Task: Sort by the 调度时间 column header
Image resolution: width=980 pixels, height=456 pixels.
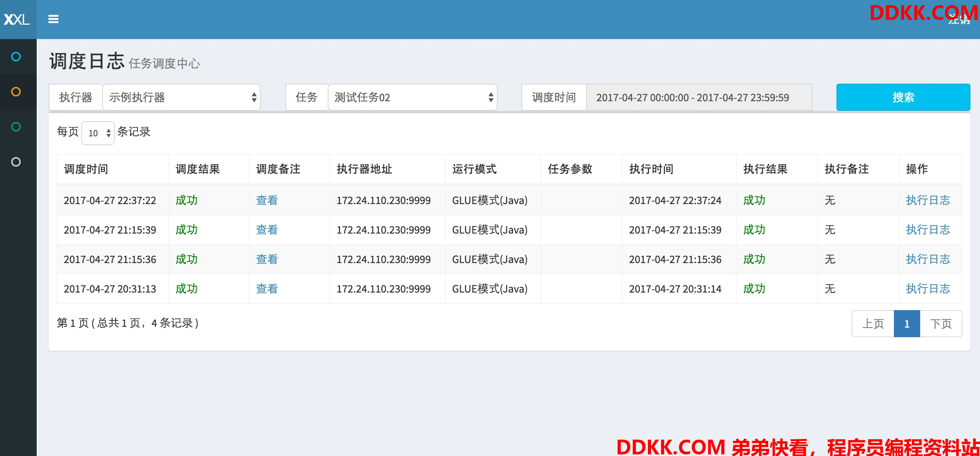Action: coord(86,169)
